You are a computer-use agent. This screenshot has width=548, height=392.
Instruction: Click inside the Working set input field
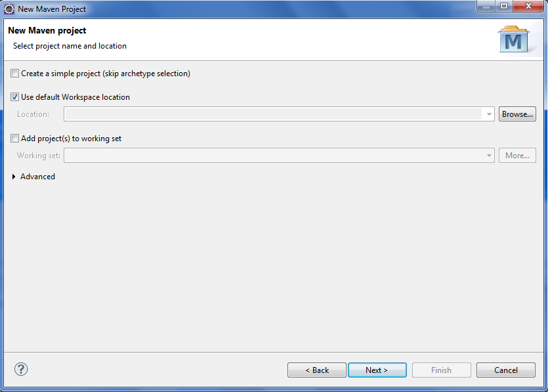click(x=263, y=155)
